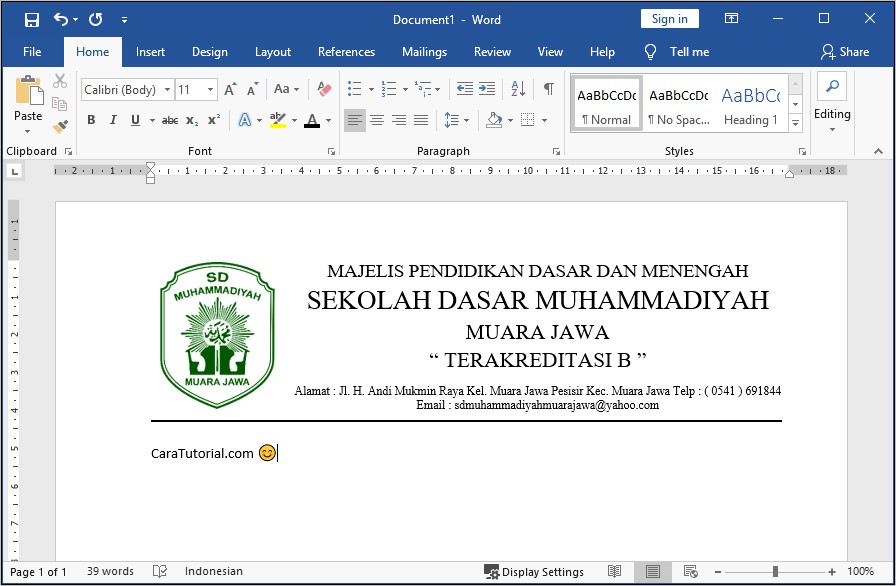Open the Insert ribbon tab

(x=151, y=52)
